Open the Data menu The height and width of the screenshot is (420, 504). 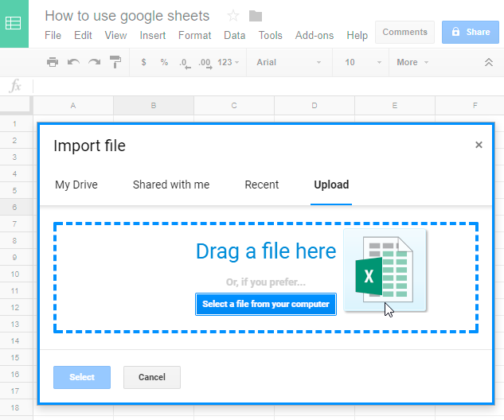pos(235,35)
